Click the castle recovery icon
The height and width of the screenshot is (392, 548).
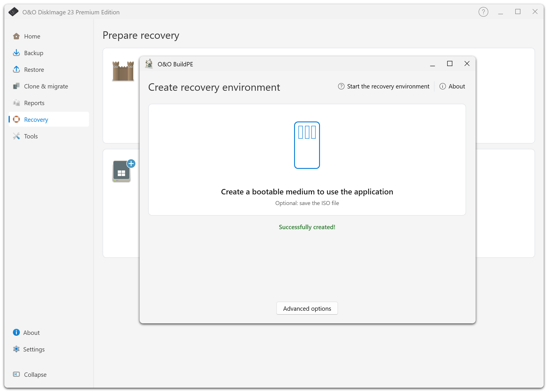click(x=123, y=71)
